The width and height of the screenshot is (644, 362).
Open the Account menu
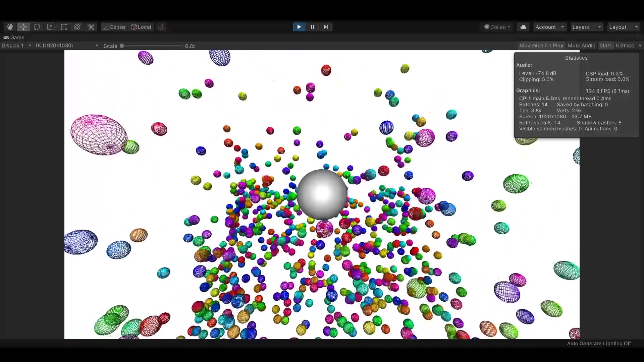tap(549, 27)
